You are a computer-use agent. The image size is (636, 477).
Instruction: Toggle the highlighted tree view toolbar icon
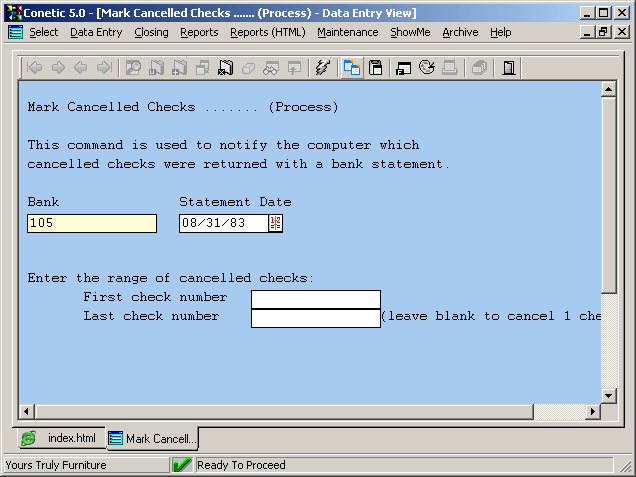[x=352, y=68]
